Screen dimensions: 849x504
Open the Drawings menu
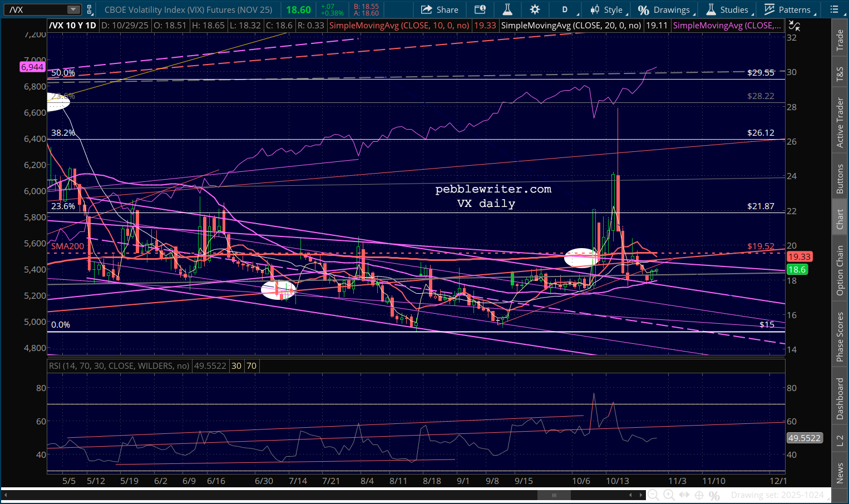coord(665,9)
